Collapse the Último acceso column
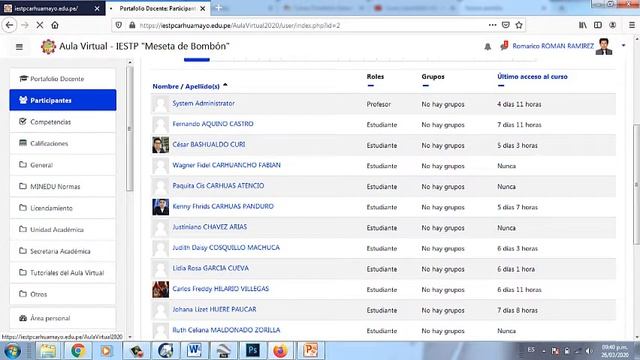 [x=501, y=86]
